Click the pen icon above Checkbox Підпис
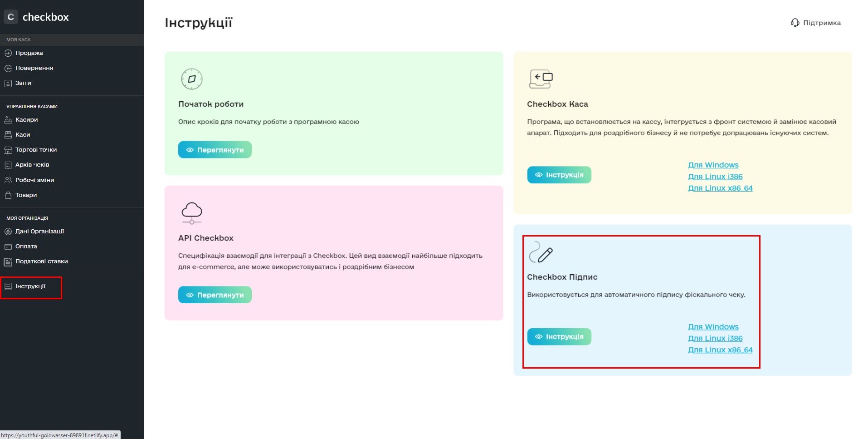 (x=541, y=252)
